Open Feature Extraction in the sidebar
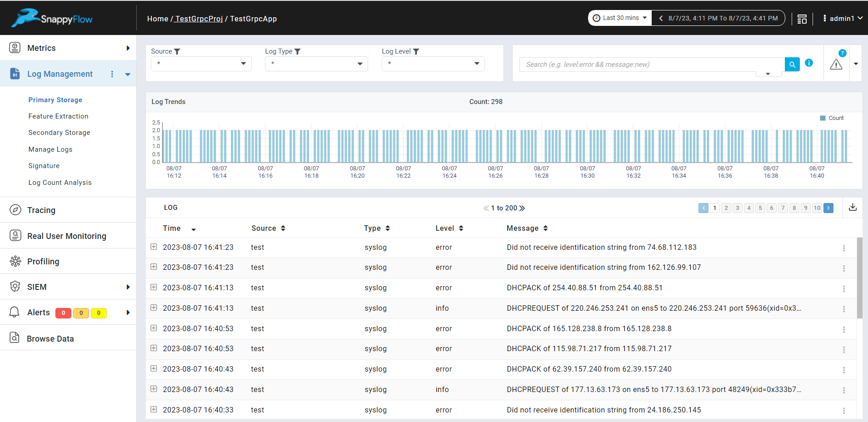 [x=58, y=116]
